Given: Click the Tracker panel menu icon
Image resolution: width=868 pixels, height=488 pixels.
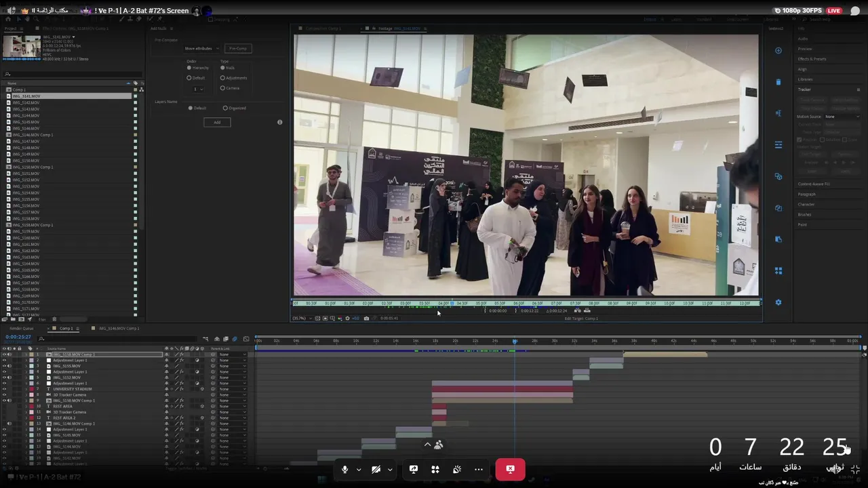Looking at the screenshot, I should [858, 89].
